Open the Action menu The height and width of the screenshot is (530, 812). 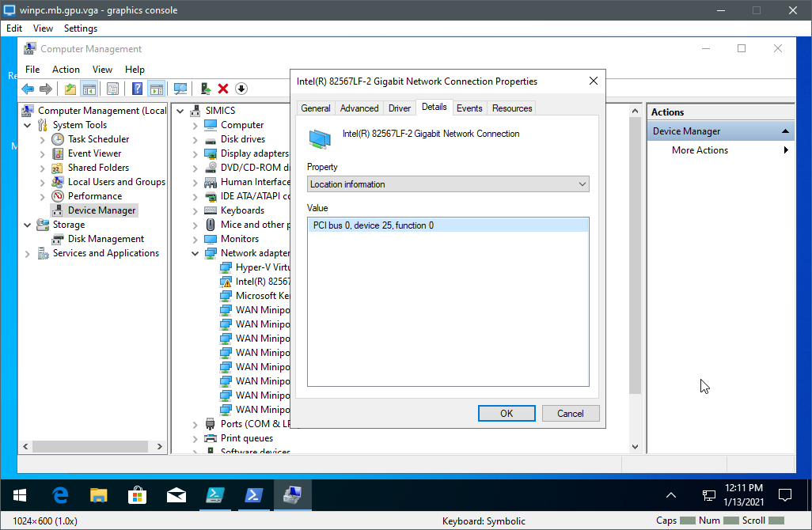(x=66, y=70)
